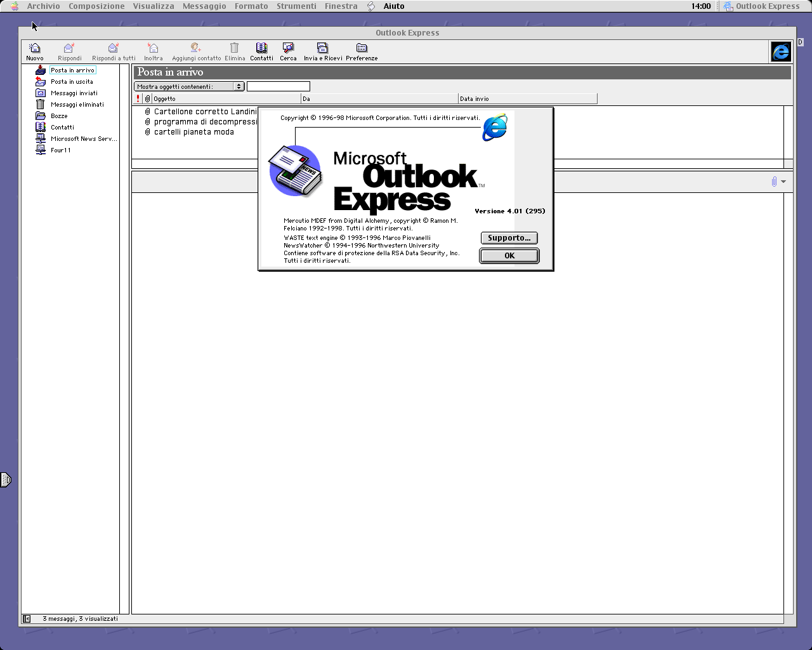Screen dimensions: 812x650
Task: Click the Control Strip tab at left edge
Action: pos(5,480)
